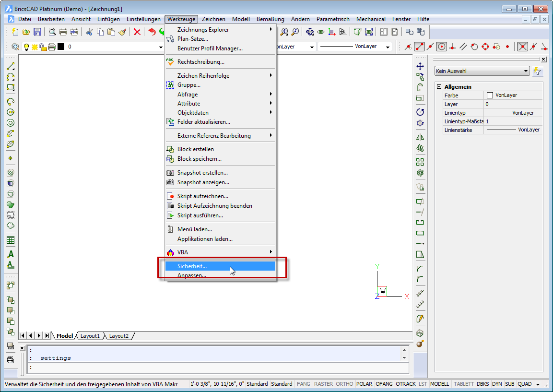
Task: Click the quick select icon in properties panel
Action: point(538,71)
